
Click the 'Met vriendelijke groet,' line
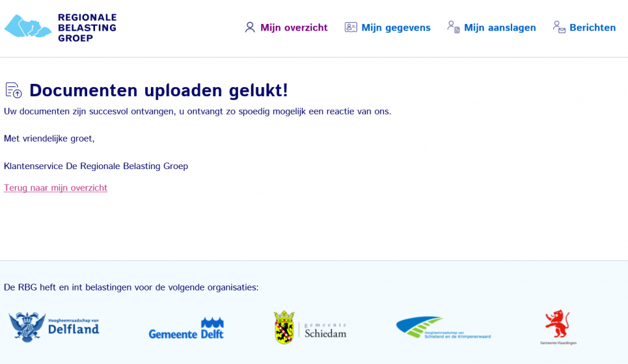coord(49,138)
